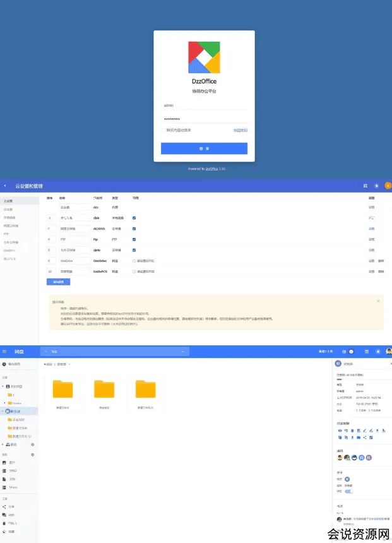Select the OneDrive item in cloud settings sidebar

tap(9, 251)
